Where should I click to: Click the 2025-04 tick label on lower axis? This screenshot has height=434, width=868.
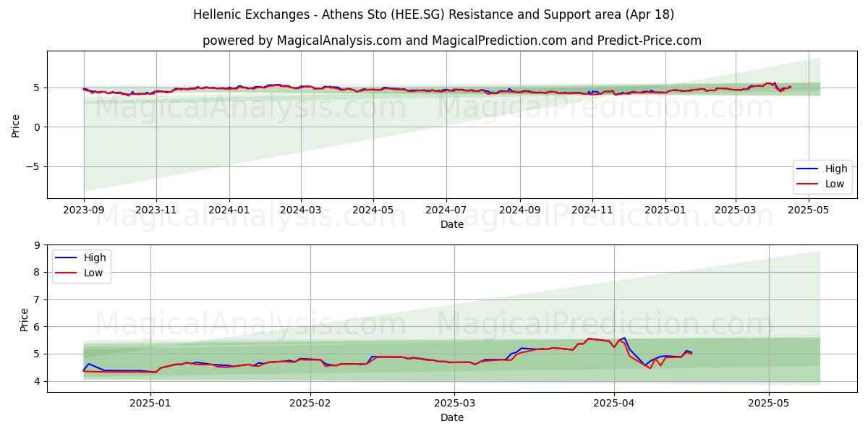point(614,404)
